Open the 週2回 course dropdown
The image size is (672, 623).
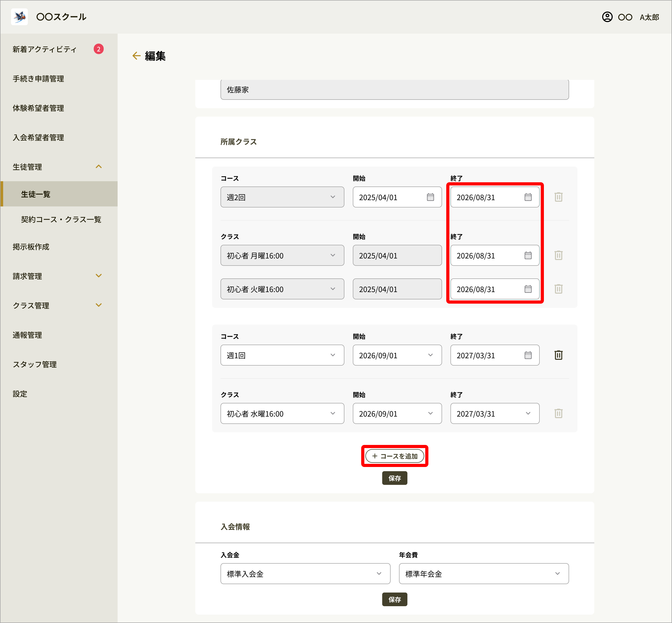(x=282, y=197)
